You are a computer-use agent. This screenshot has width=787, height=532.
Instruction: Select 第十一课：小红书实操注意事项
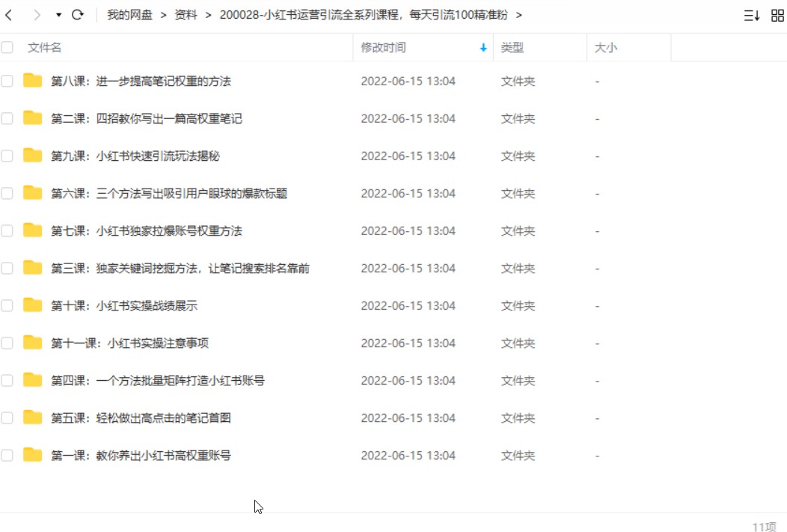(130, 343)
